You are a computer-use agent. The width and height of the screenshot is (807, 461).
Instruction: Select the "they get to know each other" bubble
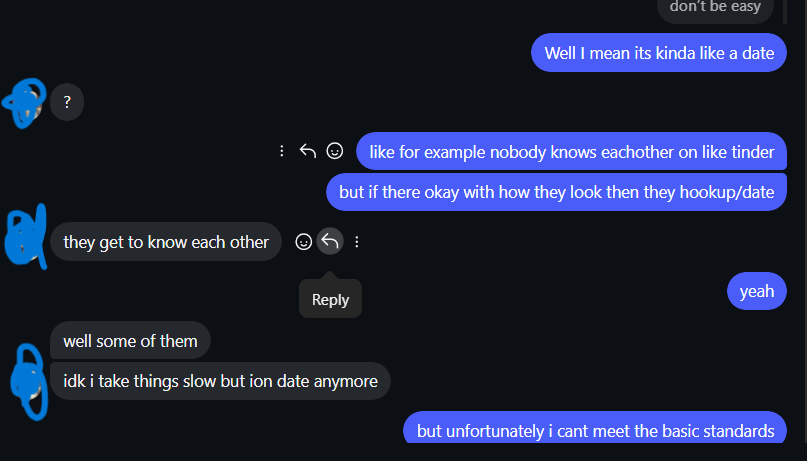tap(166, 242)
